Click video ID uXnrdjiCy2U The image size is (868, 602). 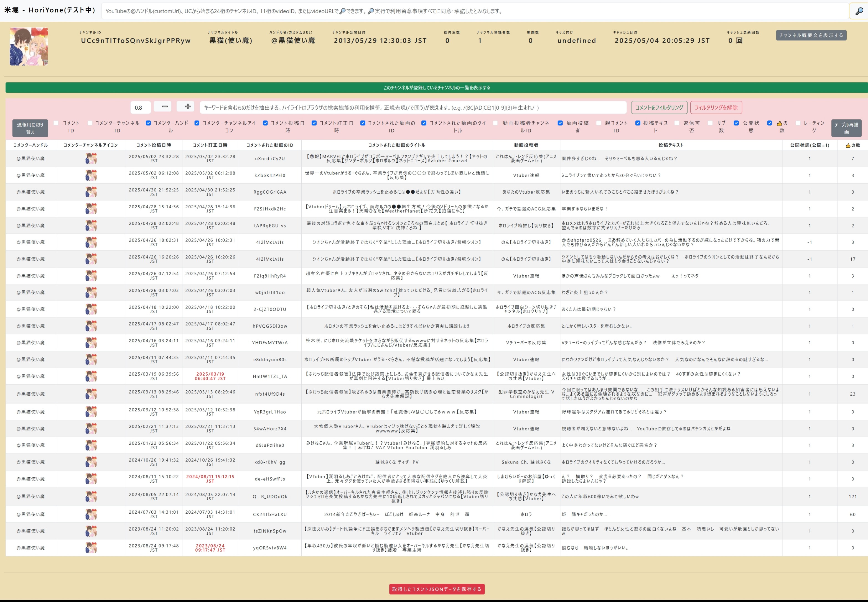270,158
